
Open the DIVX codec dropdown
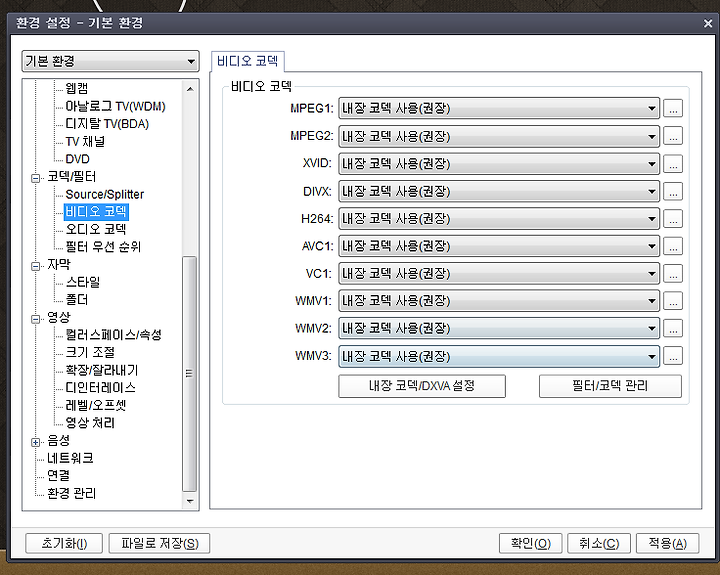(499, 191)
